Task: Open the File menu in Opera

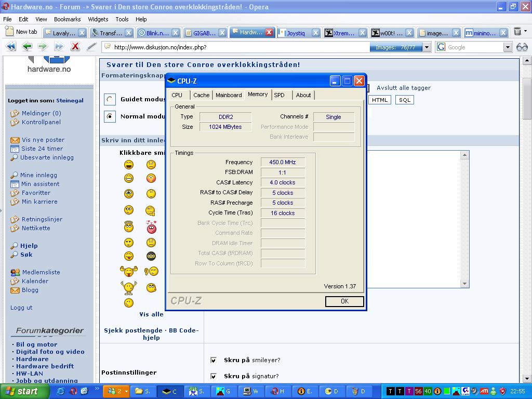Action: tap(7, 19)
